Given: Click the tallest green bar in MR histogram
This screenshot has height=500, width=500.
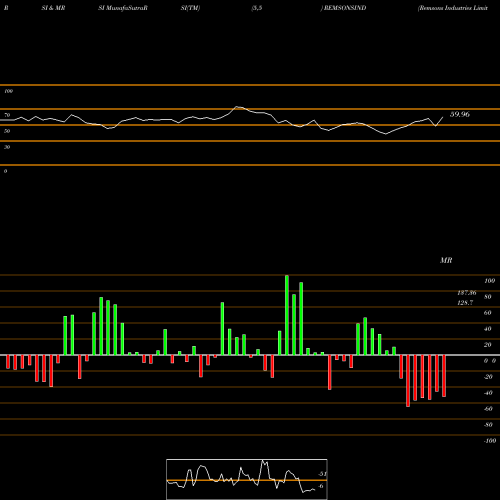Looking at the screenshot, I should click(287, 315).
